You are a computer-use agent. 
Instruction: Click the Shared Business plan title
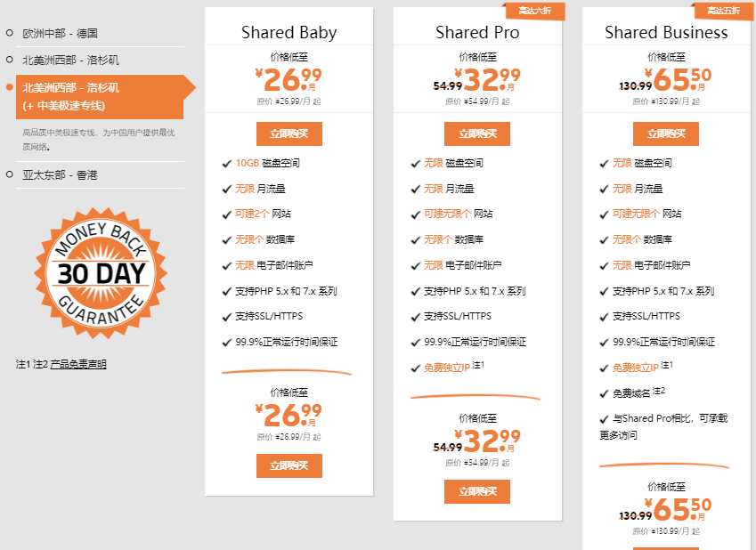[x=666, y=33]
